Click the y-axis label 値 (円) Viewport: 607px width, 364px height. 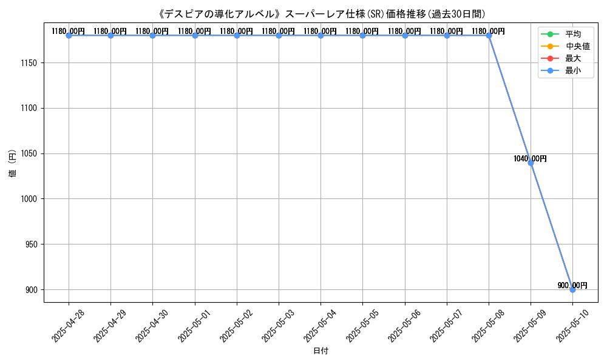click(x=13, y=163)
